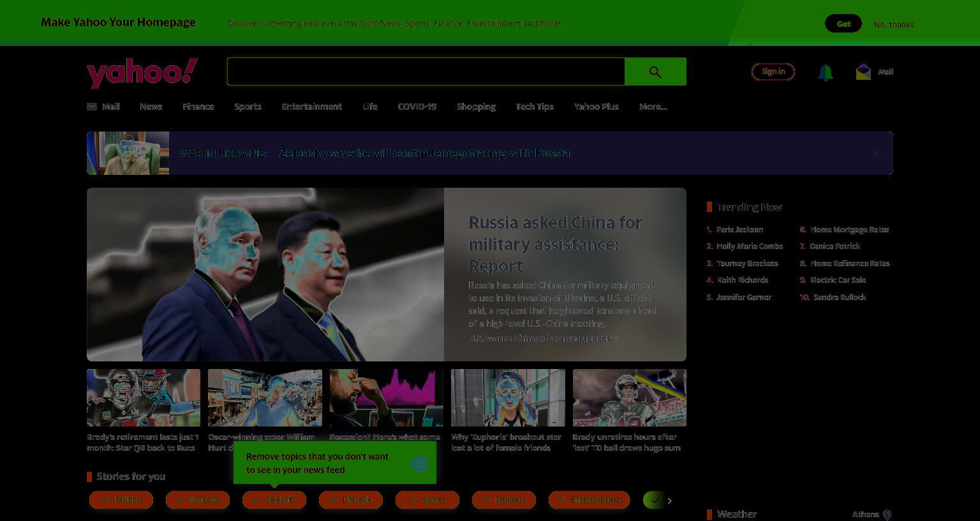Open the Mail envelope icon at top right

pos(863,72)
